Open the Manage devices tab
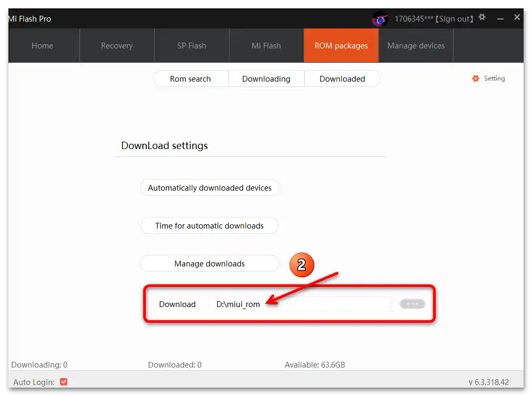This screenshot has width=532, height=396. [x=416, y=45]
